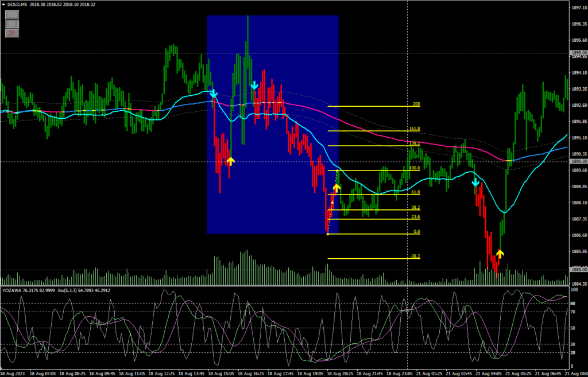Click the 18 Aug 2023 date on time axis
588x377 pixels.
pyautogui.click(x=14, y=373)
